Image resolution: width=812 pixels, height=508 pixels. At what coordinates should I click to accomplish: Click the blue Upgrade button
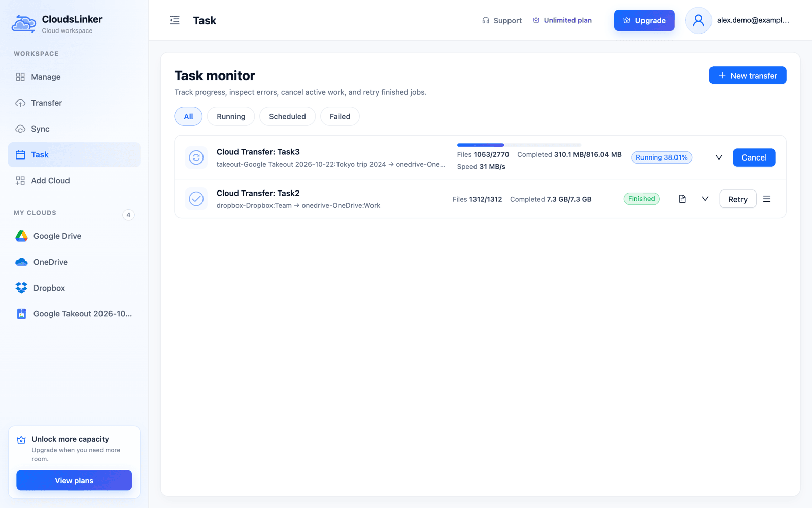pos(644,20)
